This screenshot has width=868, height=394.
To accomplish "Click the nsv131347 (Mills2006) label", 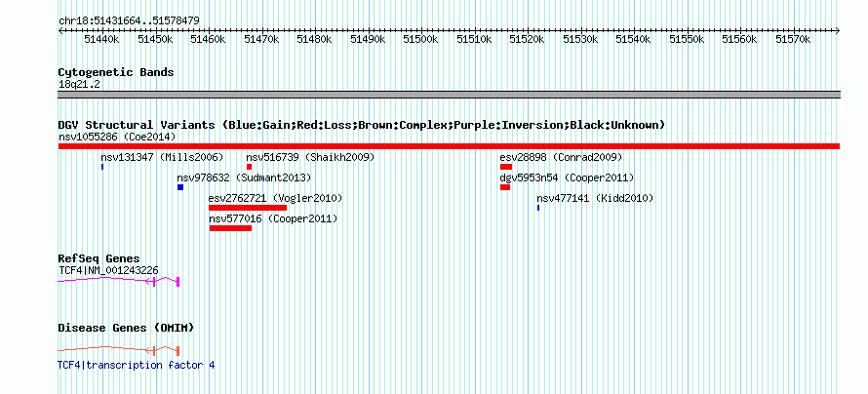I will [x=162, y=157].
